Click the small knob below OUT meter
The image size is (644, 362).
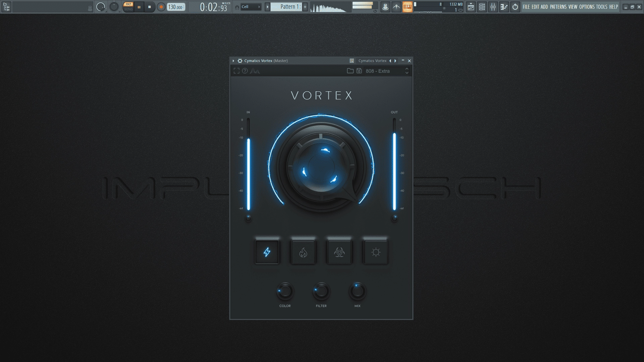point(394,218)
